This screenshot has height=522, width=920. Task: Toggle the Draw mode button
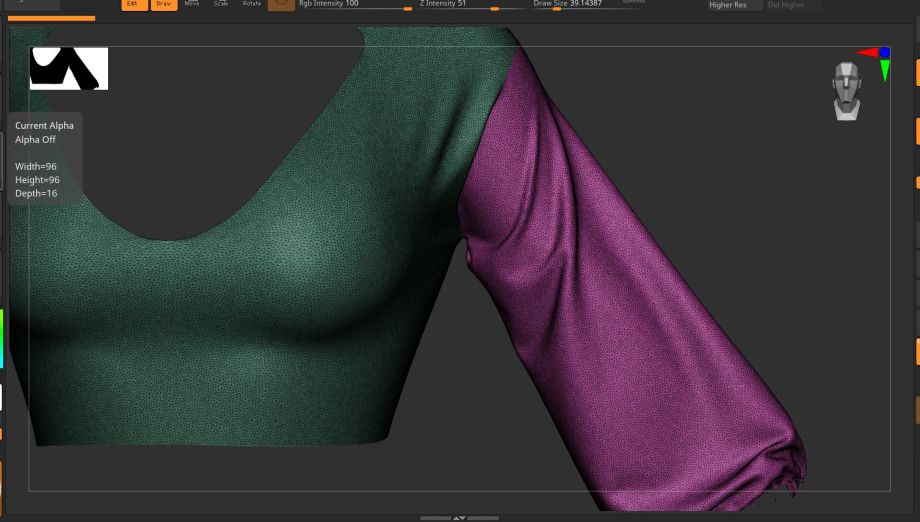(163, 4)
